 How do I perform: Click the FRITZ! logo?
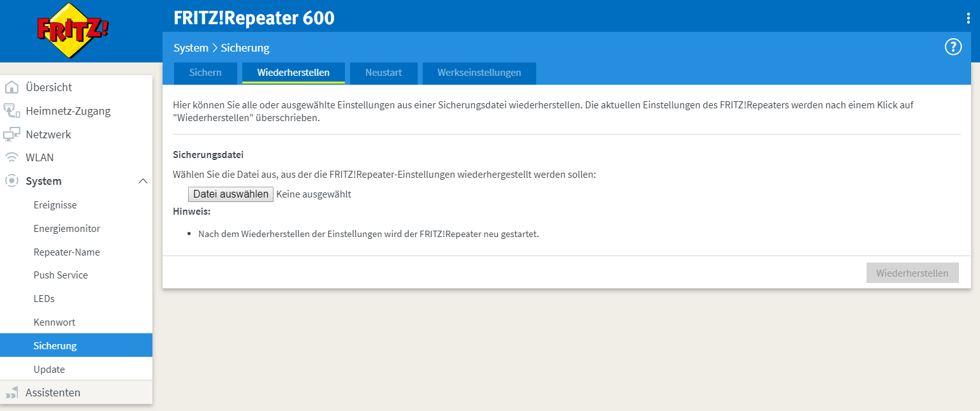point(73,30)
